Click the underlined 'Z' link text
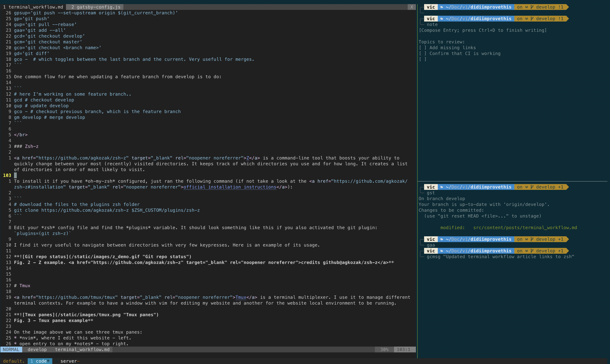610x364 pixels. (248, 158)
